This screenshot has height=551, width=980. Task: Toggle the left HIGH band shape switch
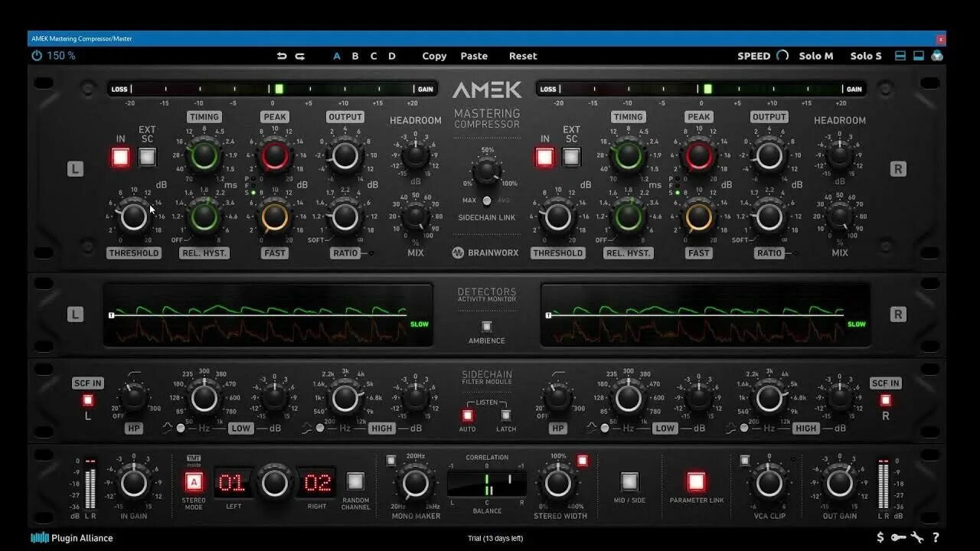click(x=320, y=428)
